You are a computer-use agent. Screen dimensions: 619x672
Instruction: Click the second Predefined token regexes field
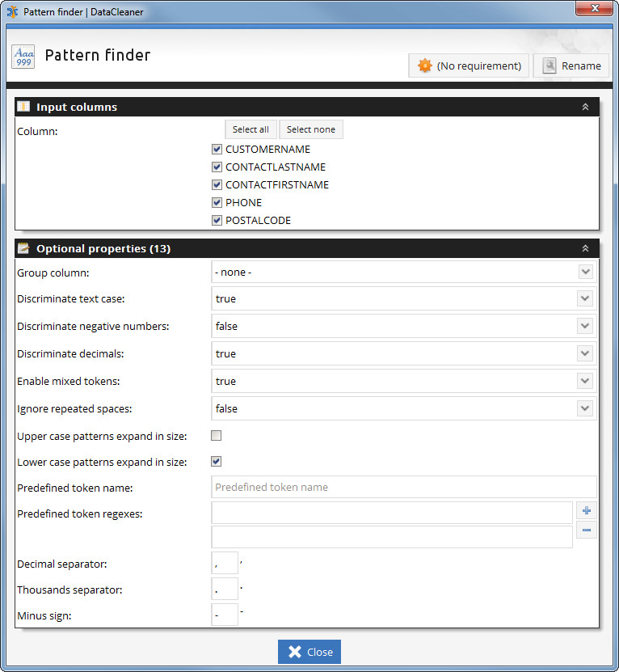click(x=392, y=537)
